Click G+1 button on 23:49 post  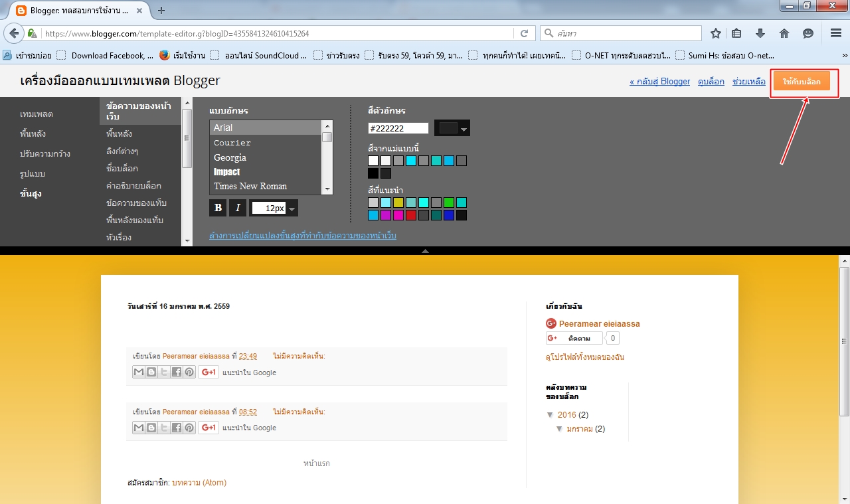209,372
